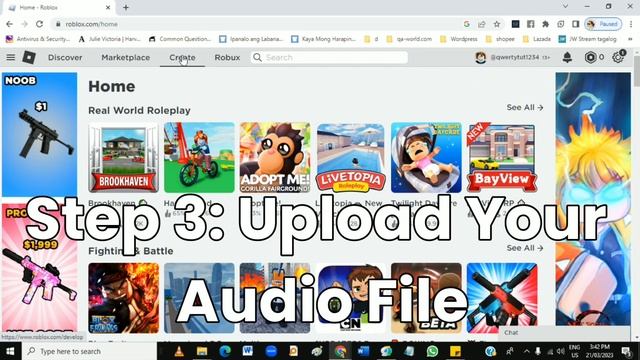Go back using browser back arrow
This screenshot has width=640, height=360.
(9, 24)
